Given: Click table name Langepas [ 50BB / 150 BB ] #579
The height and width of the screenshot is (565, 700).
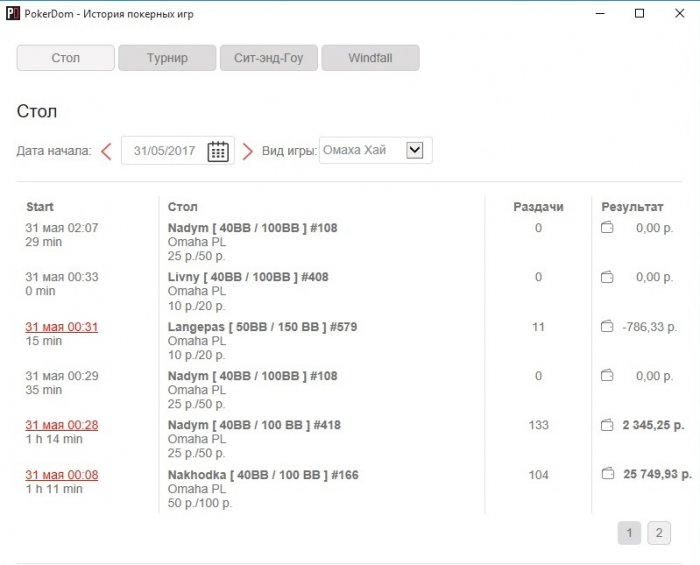Looking at the screenshot, I should [x=262, y=327].
